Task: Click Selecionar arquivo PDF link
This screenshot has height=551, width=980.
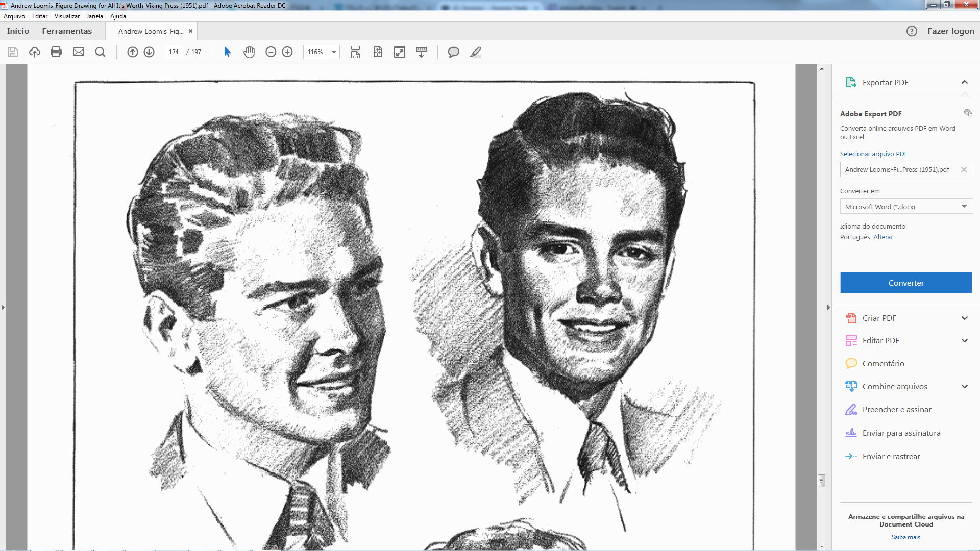Action: (874, 154)
